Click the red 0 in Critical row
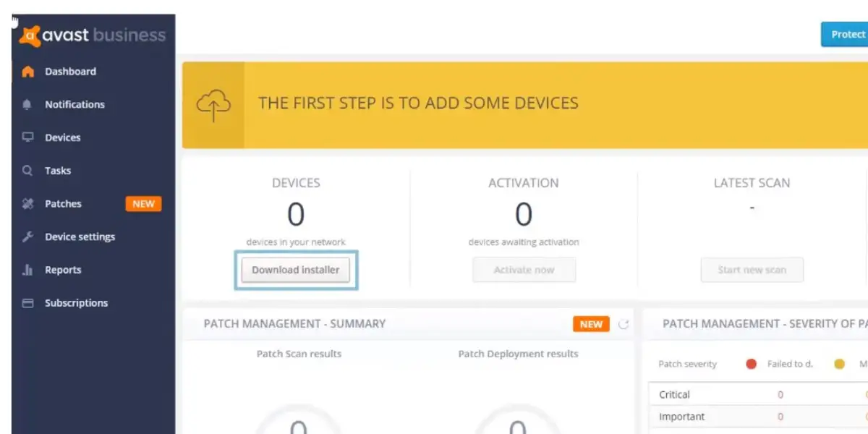 click(x=780, y=395)
